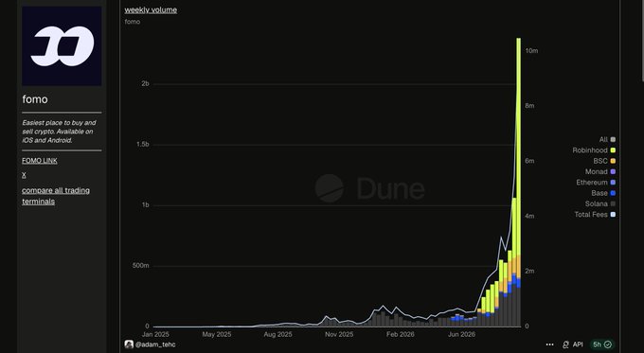Click the Nov 2025 x-axis label
Viewport: 644px width, 353px height.
[339, 334]
